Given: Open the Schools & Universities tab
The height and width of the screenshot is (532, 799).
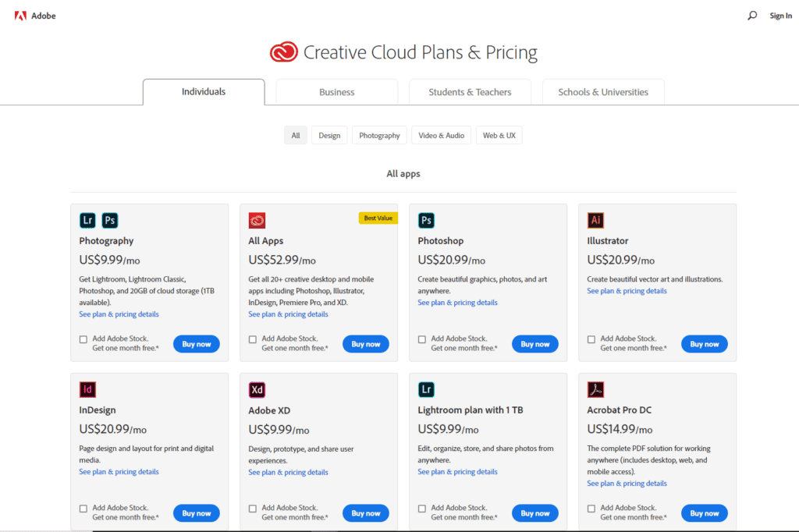Looking at the screenshot, I should 603,92.
